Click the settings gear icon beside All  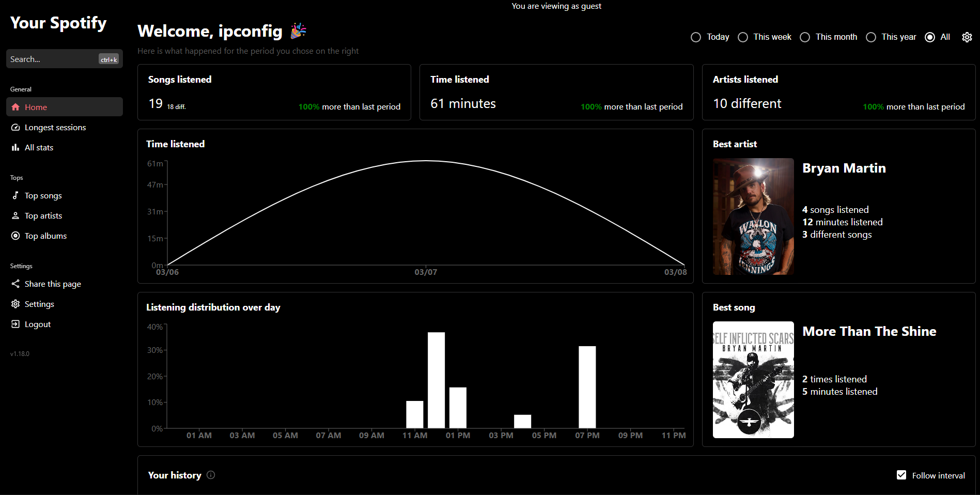[x=967, y=37]
